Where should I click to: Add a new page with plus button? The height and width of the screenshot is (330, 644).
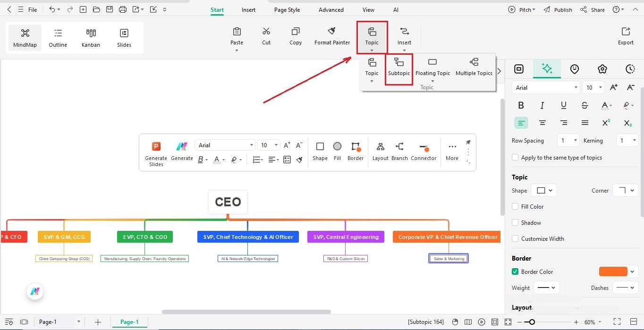click(98, 322)
